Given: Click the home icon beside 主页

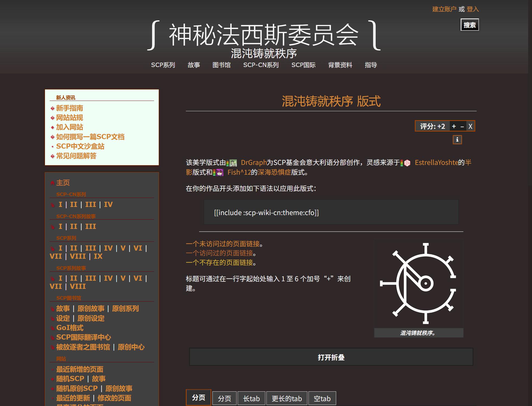Looking at the screenshot, I should click(53, 183).
